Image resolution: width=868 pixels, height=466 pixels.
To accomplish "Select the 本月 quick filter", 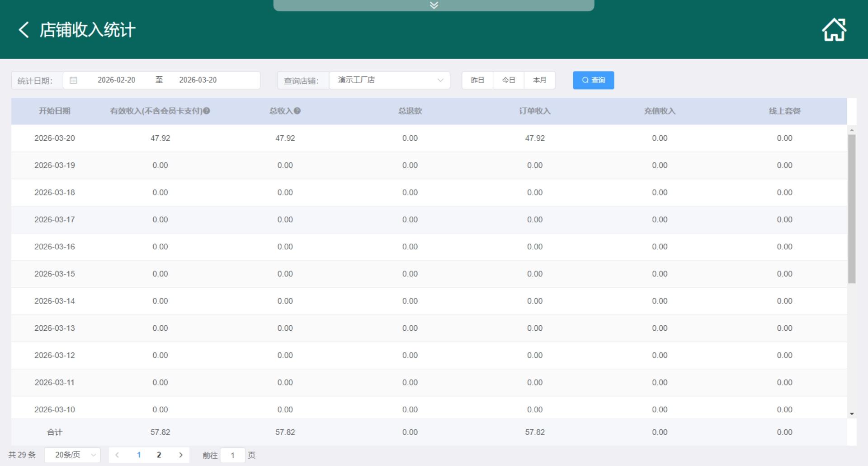I will point(539,80).
